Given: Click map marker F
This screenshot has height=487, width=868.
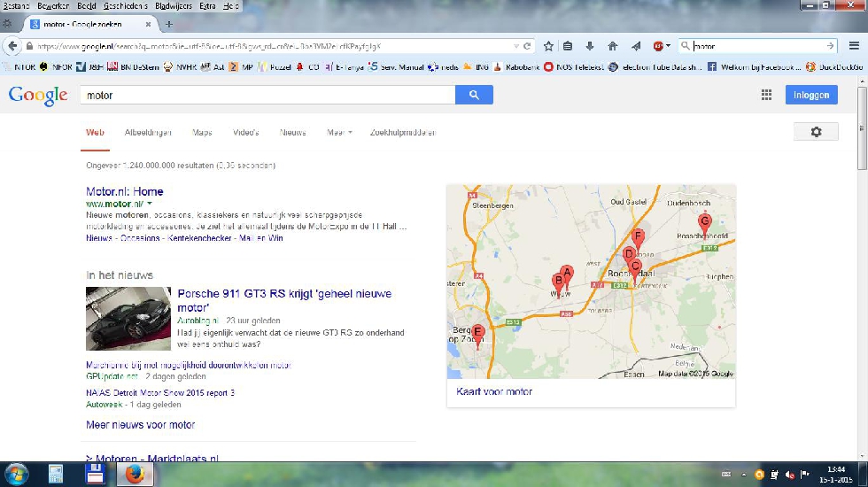Looking at the screenshot, I should (x=638, y=238).
